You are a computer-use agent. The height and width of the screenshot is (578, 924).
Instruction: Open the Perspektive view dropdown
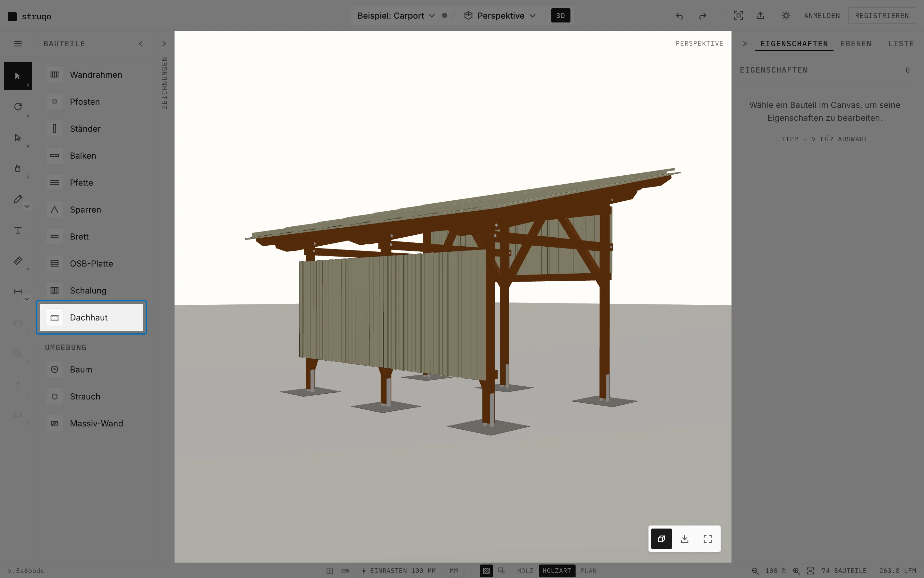coord(500,16)
